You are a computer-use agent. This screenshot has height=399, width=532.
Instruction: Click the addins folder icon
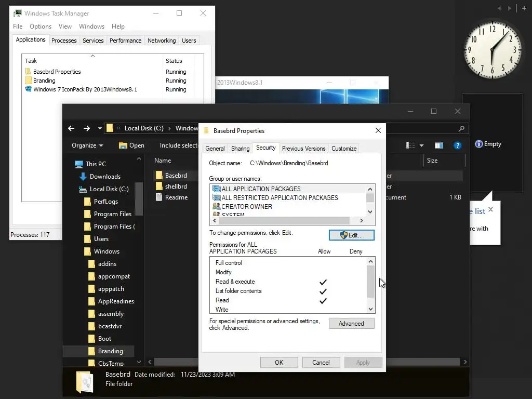91,264
